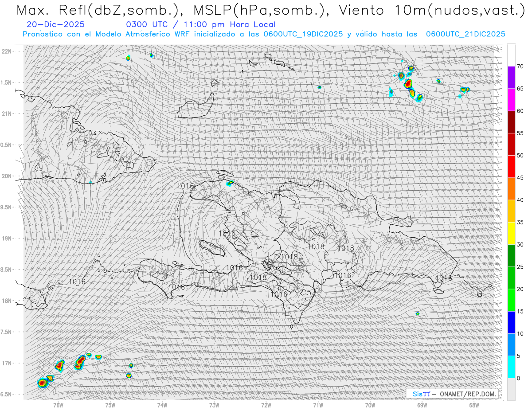Viewport: 532px width, 411px height.
Task: Click the '5' colorbar scale value
Action: tap(519, 356)
